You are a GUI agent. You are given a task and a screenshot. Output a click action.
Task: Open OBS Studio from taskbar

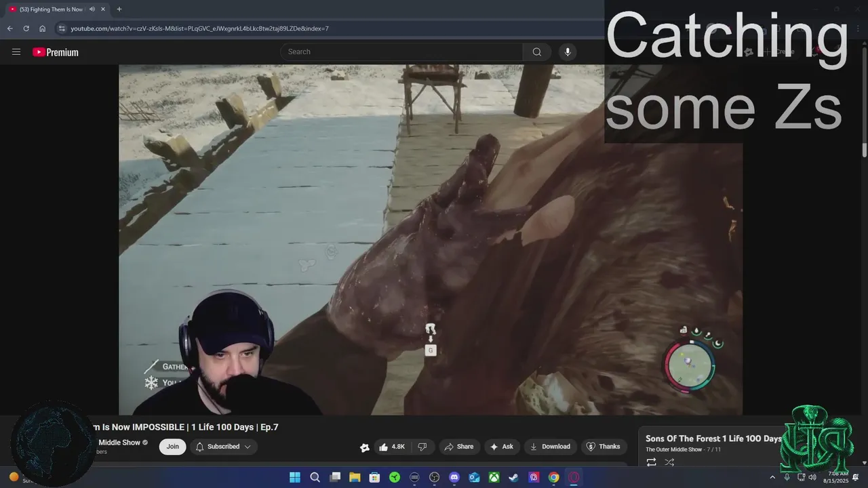click(x=435, y=477)
